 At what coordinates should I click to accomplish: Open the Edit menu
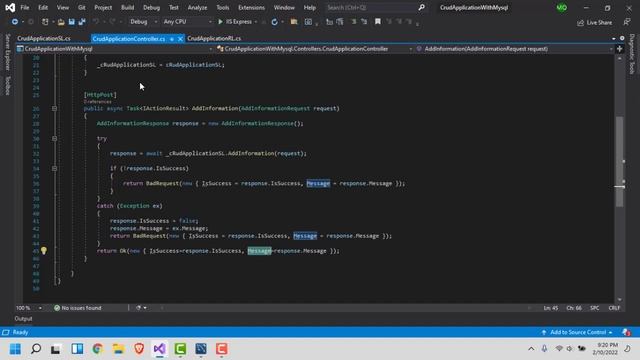43,7
